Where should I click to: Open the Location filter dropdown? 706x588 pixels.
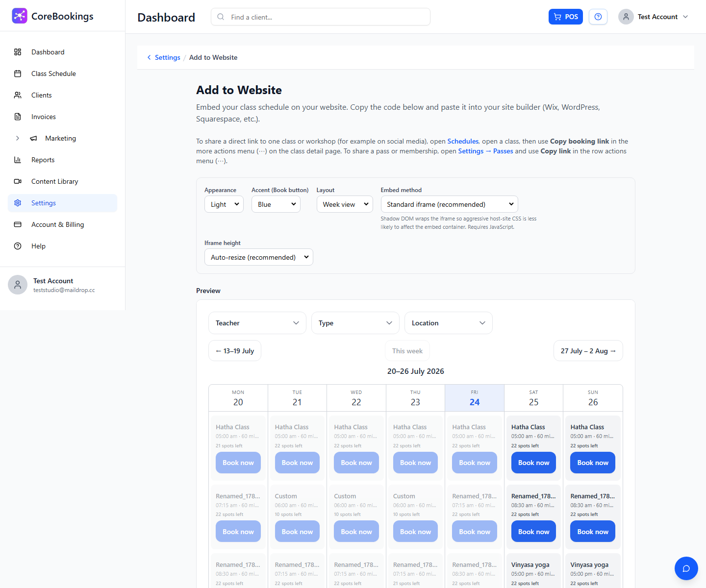[x=449, y=323]
